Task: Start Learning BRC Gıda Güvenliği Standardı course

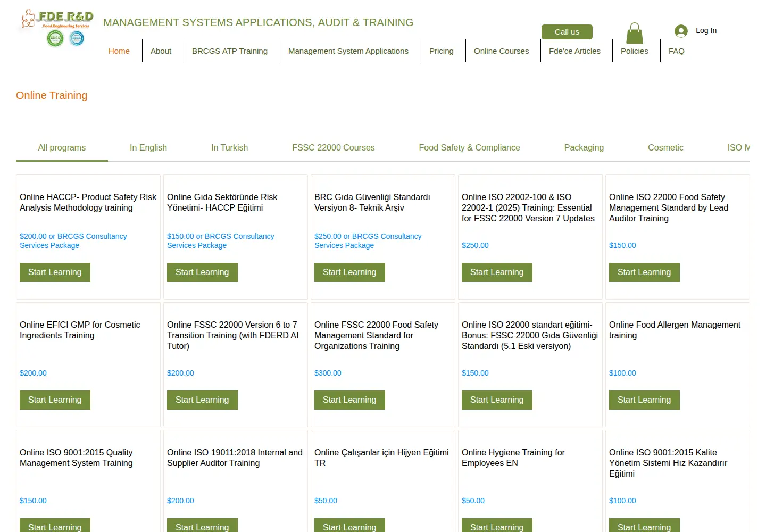Action: (x=349, y=272)
